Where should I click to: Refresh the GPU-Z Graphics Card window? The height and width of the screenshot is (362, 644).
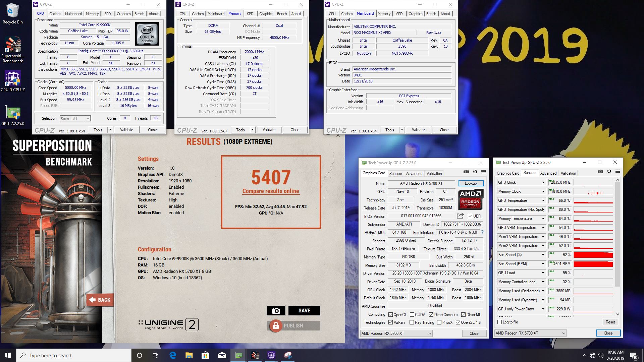(x=475, y=172)
